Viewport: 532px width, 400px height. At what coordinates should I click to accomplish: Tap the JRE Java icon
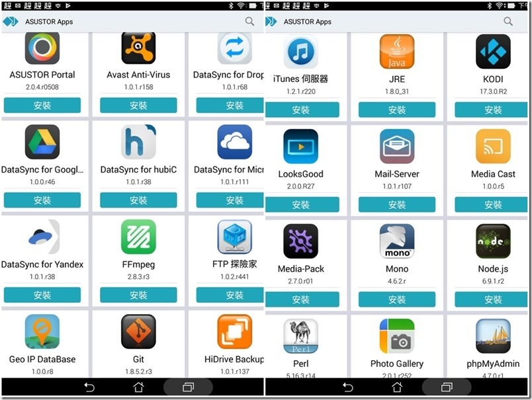point(397,52)
